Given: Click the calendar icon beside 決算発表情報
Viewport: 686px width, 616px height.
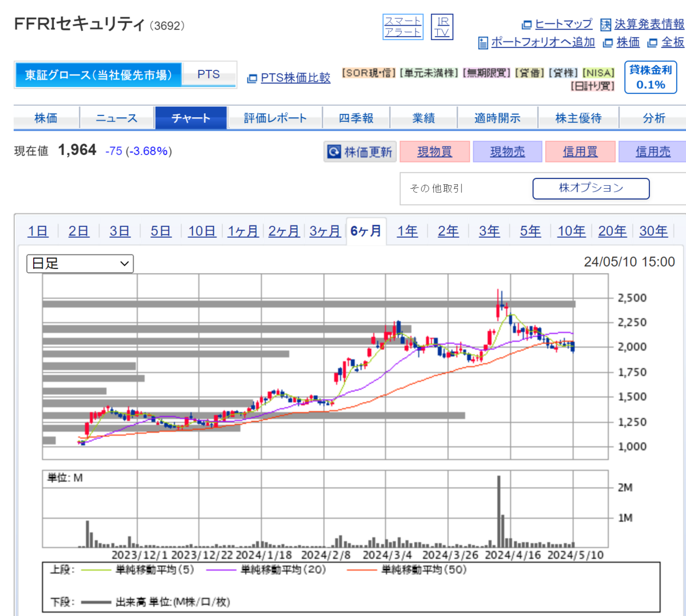Looking at the screenshot, I should pyautogui.click(x=606, y=25).
